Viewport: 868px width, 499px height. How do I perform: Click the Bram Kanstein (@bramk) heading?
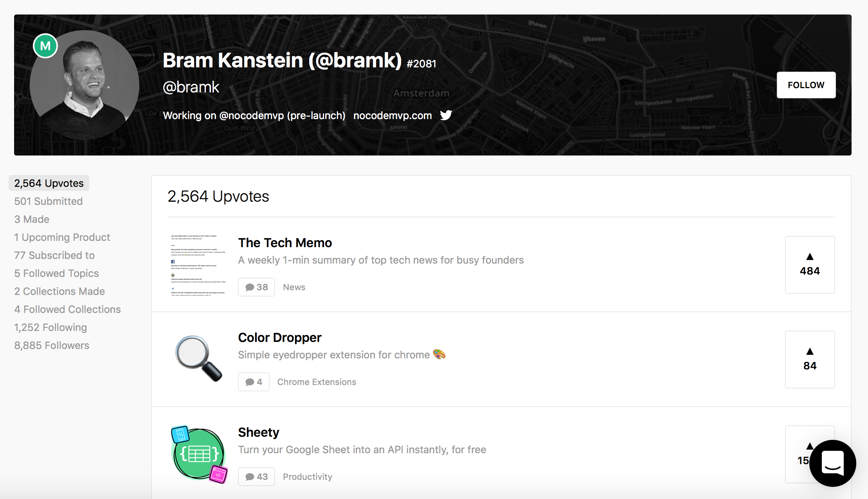pos(282,60)
